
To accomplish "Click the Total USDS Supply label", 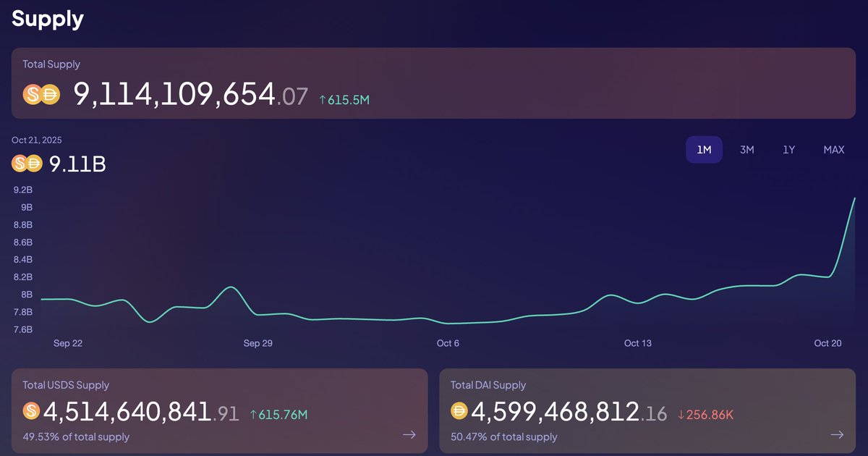I will (x=66, y=385).
